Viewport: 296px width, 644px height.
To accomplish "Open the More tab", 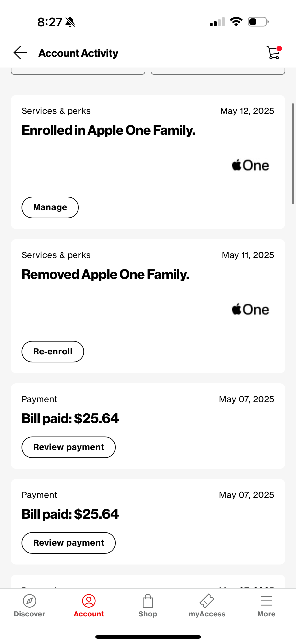I will click(x=266, y=607).
